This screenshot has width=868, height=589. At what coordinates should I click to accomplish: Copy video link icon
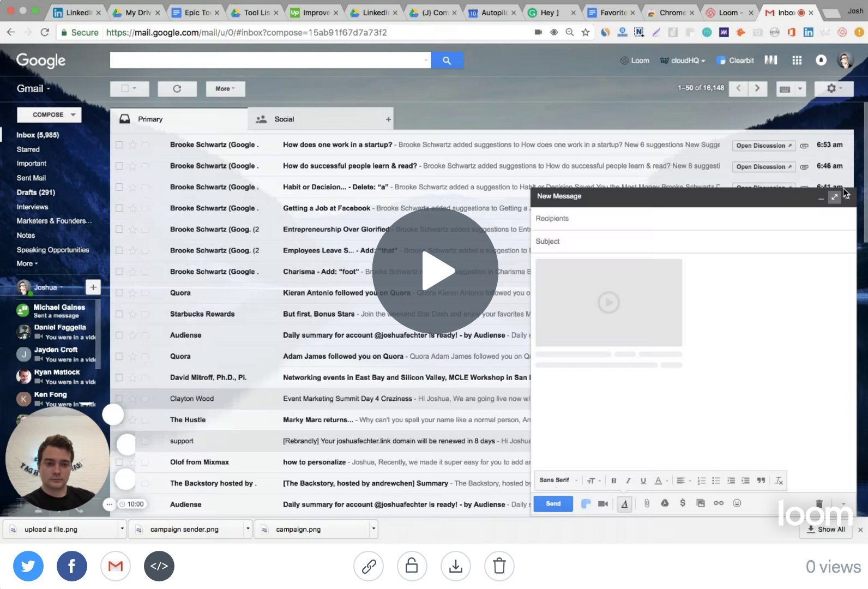pyautogui.click(x=369, y=566)
